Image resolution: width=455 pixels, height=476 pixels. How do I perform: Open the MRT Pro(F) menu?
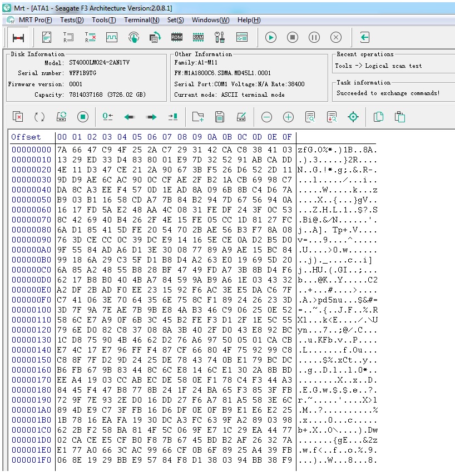35,20
